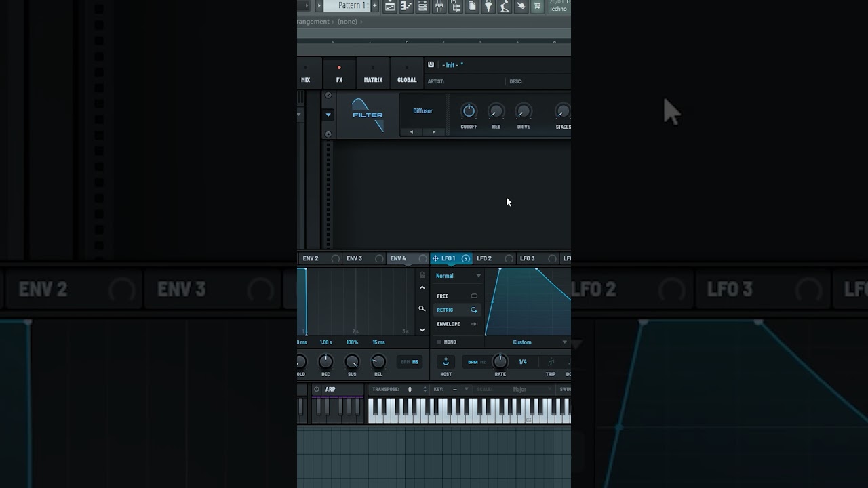Click the LFO 1 modulation count badge
This screenshot has width=868, height=488.
pyautogui.click(x=465, y=258)
